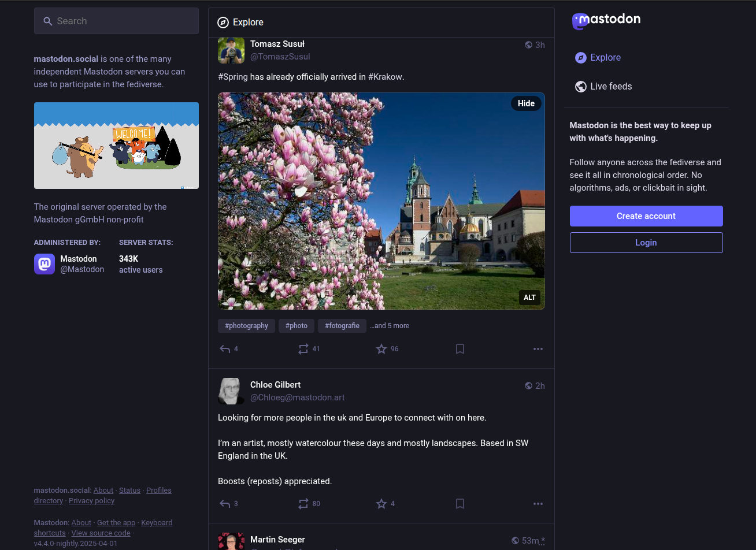The height and width of the screenshot is (550, 756).
Task: Open the #Spring hashtag link
Action: coord(233,77)
